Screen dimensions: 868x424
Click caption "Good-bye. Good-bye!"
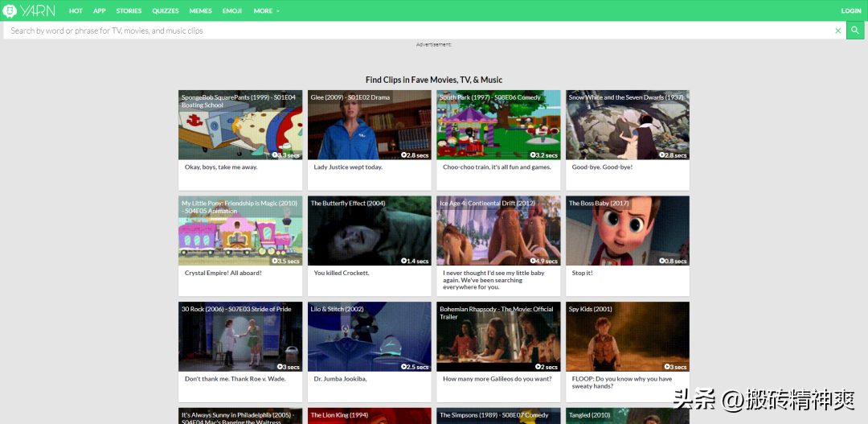(602, 167)
